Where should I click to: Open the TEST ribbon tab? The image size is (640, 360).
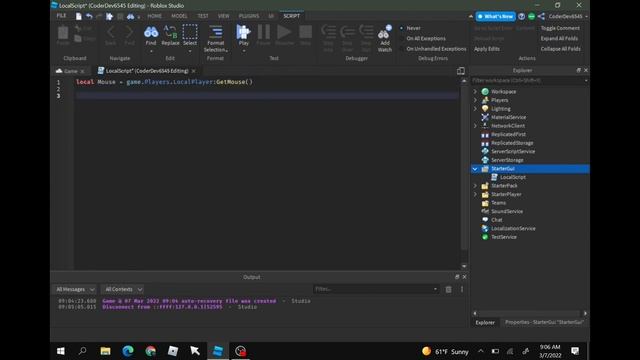click(203, 16)
